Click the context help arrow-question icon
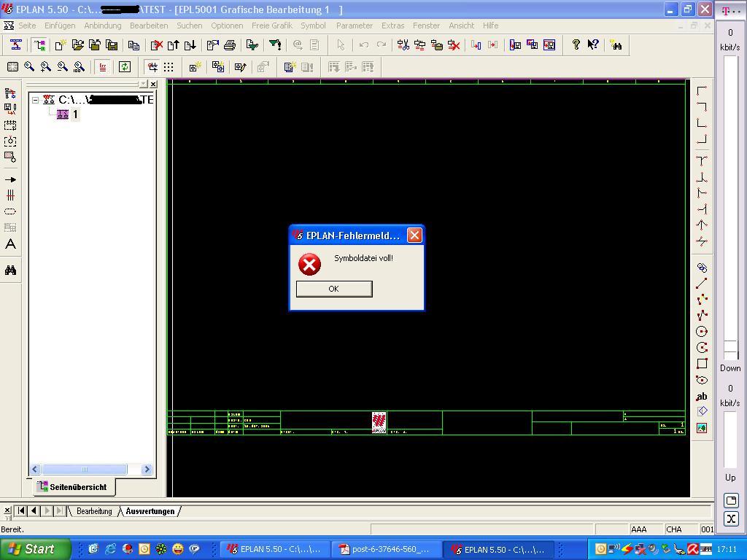The width and height of the screenshot is (747, 560). [593, 45]
